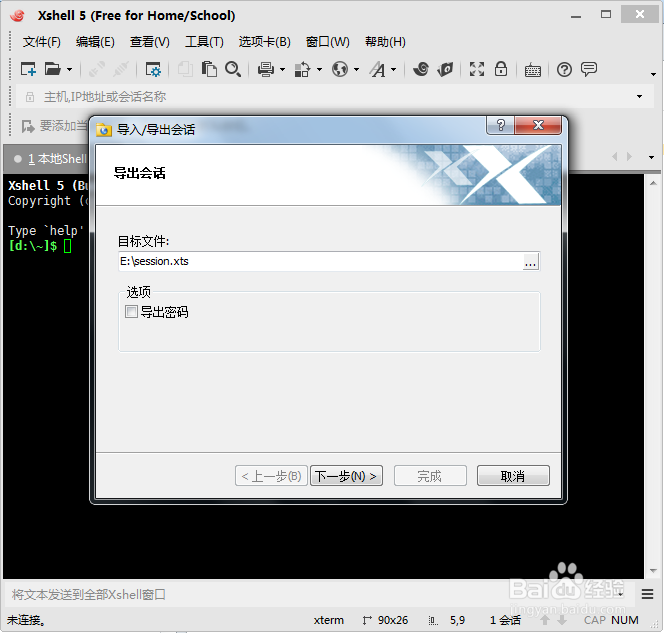Click the Paste clipboard toolbar icon
This screenshot has width=664, height=633.
(x=209, y=69)
